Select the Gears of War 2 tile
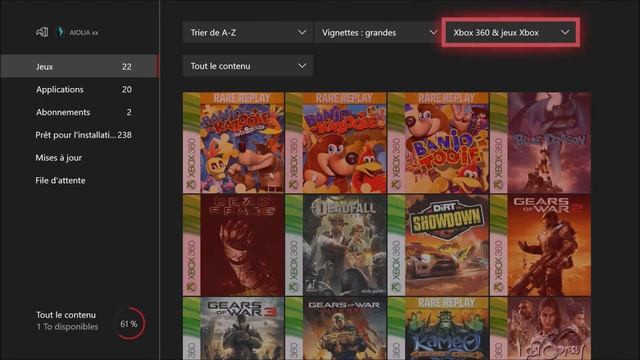The height and width of the screenshot is (360, 640). [x=540, y=245]
